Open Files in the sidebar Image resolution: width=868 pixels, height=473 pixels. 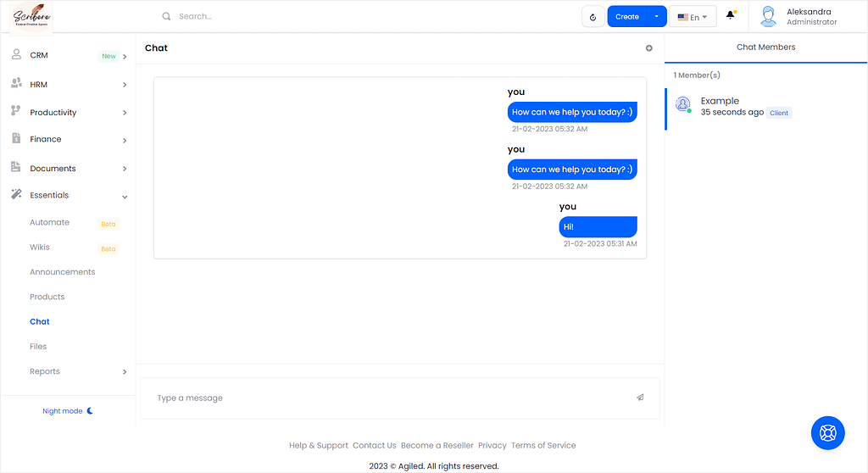[x=38, y=347]
